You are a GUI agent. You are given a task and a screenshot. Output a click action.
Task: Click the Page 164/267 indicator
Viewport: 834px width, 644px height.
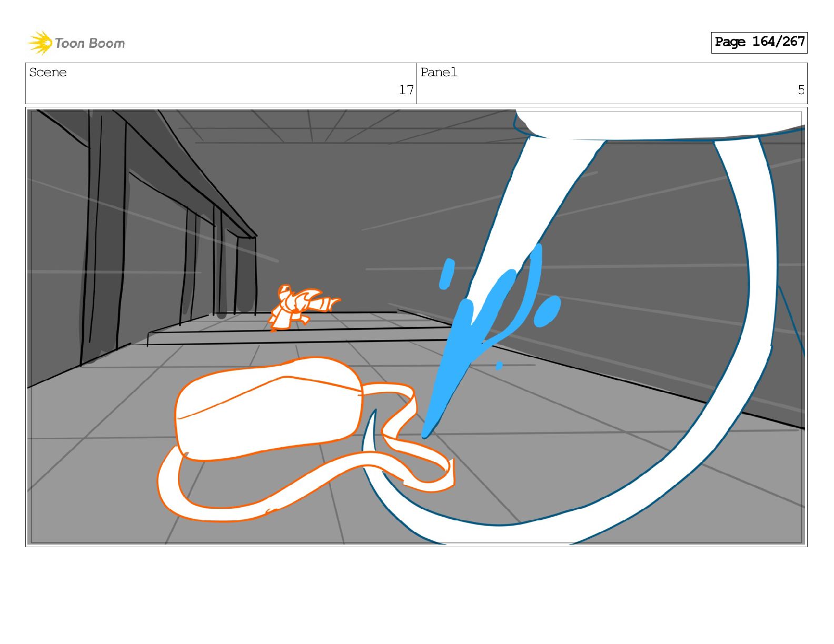(759, 42)
